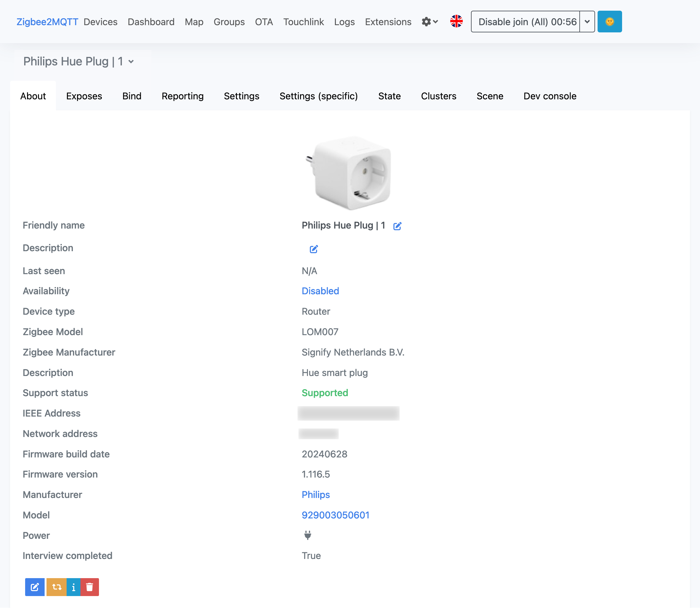The height and width of the screenshot is (608, 700).
Task: Click the description edit icon
Action: [x=314, y=249]
